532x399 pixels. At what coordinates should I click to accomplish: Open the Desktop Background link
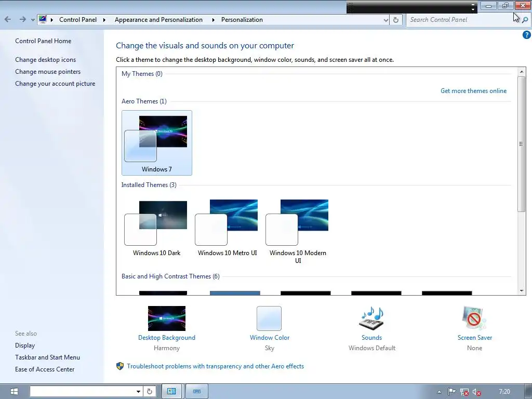(167, 338)
